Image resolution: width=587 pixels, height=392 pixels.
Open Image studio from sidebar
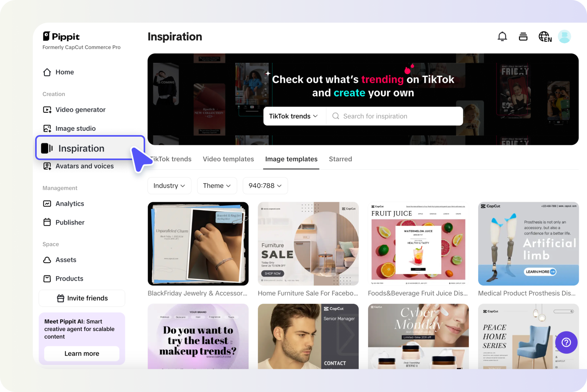pyautogui.click(x=69, y=128)
